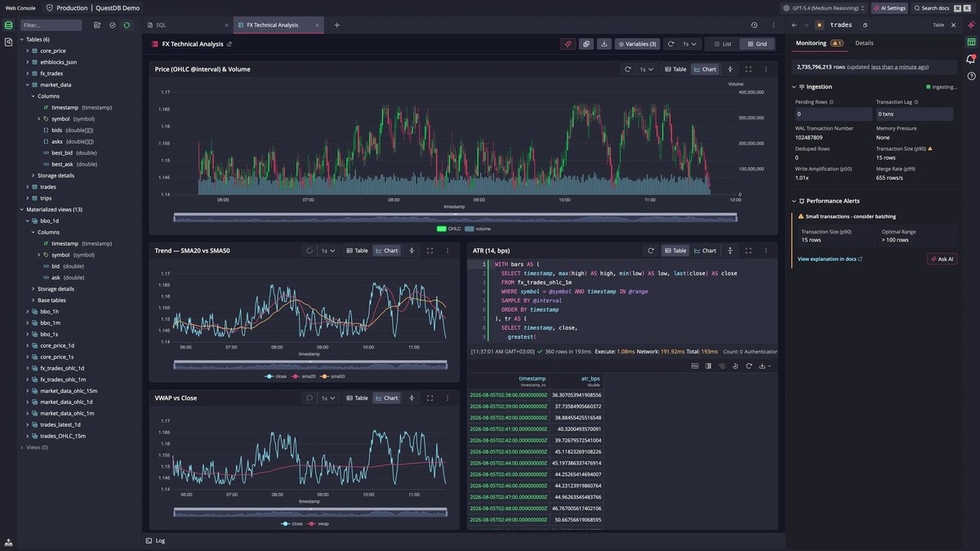Open the Details tab for trades
This screenshot has width=980, height=551.
864,42
